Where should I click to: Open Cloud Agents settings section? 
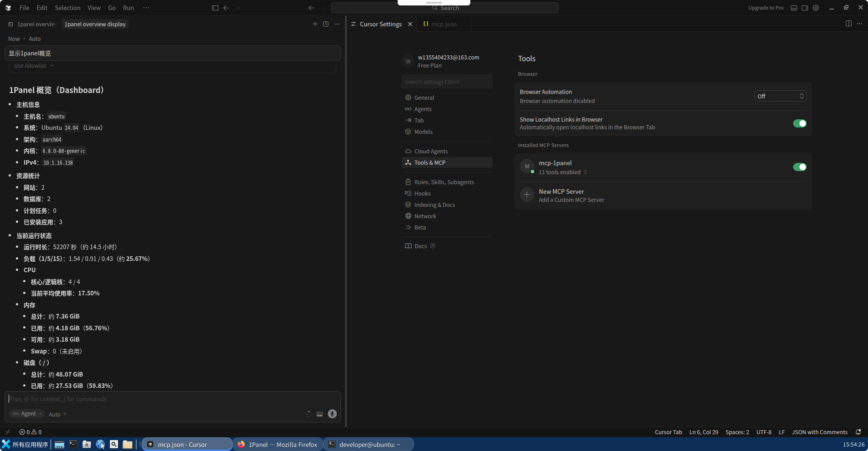447,151
